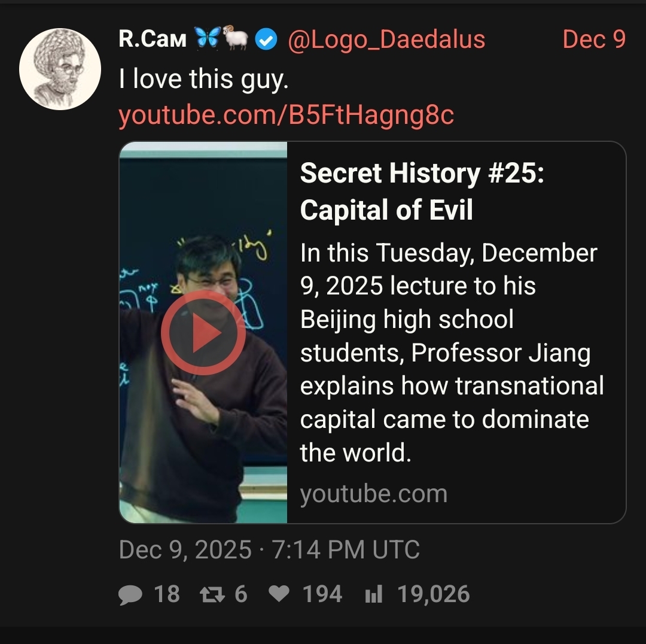This screenshot has width=646, height=644.
Task: Click the 194 likes count
Action: (322, 594)
